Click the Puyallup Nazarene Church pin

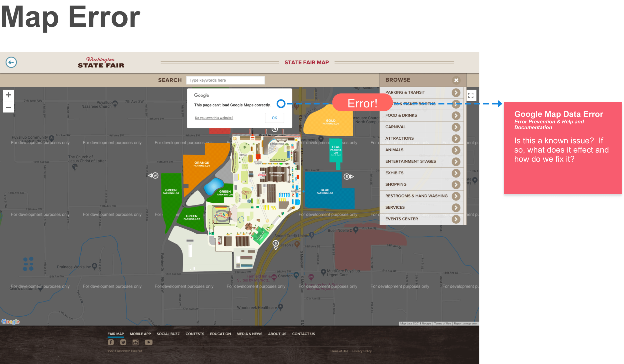tap(115, 103)
